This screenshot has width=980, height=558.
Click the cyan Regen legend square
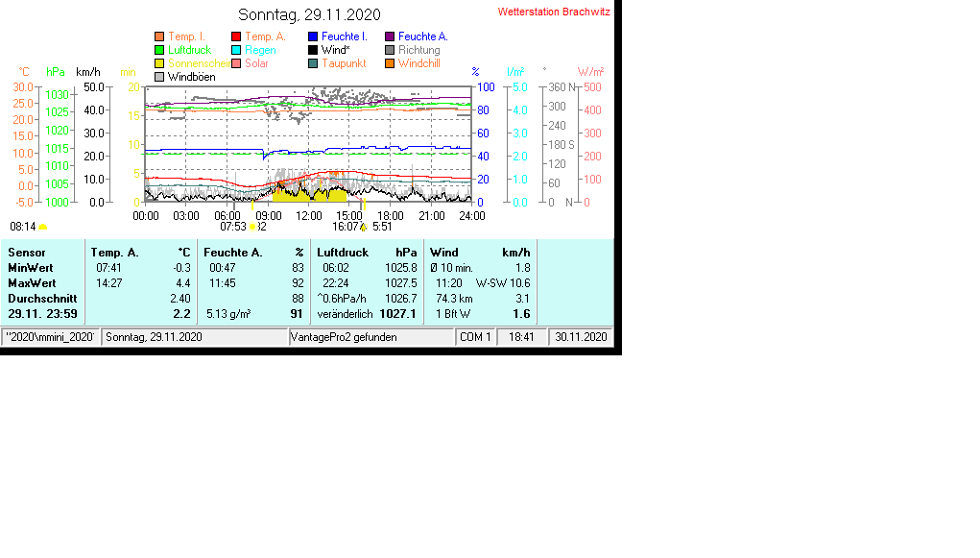[x=236, y=50]
